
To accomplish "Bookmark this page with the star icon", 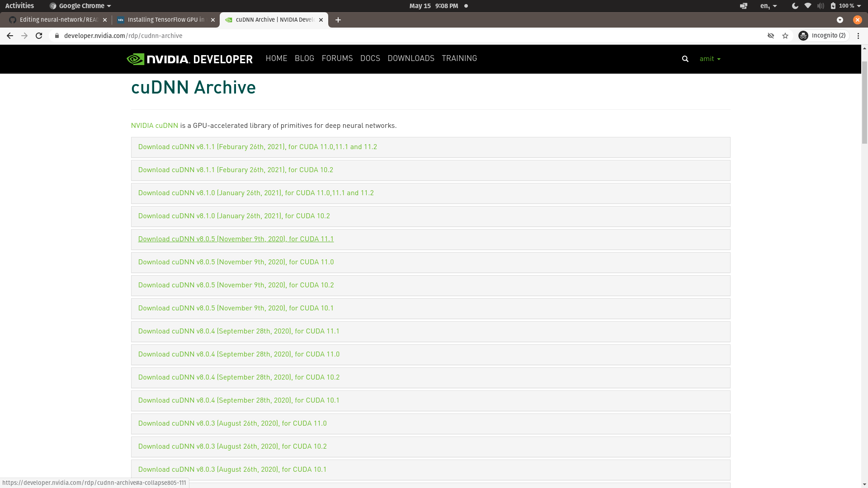I will click(x=785, y=36).
